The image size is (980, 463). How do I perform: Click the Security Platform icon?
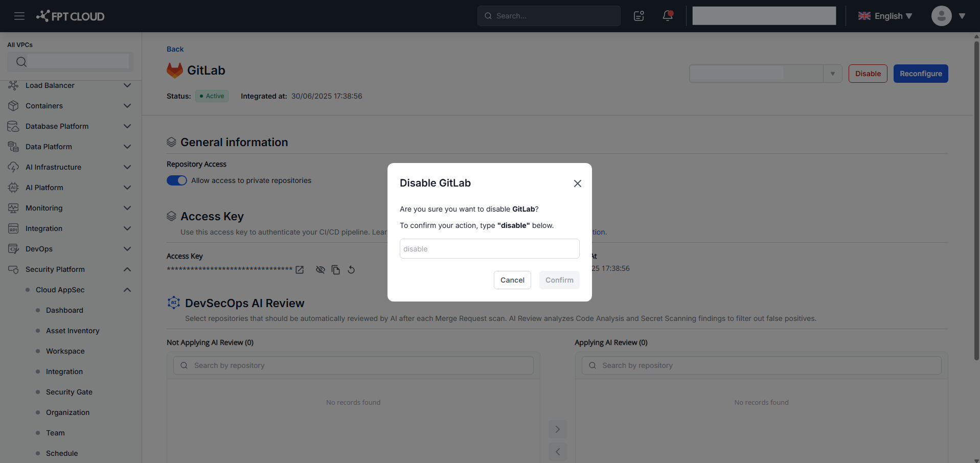[x=13, y=269]
